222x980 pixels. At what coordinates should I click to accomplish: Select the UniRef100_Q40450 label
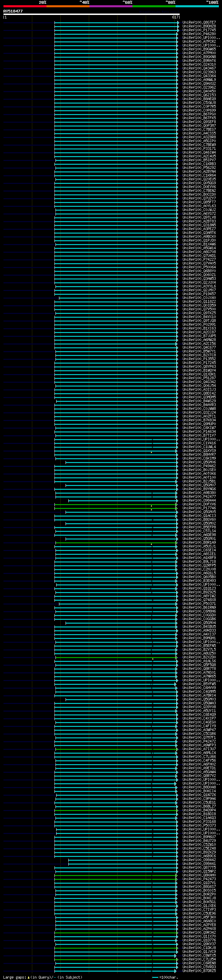point(199,91)
